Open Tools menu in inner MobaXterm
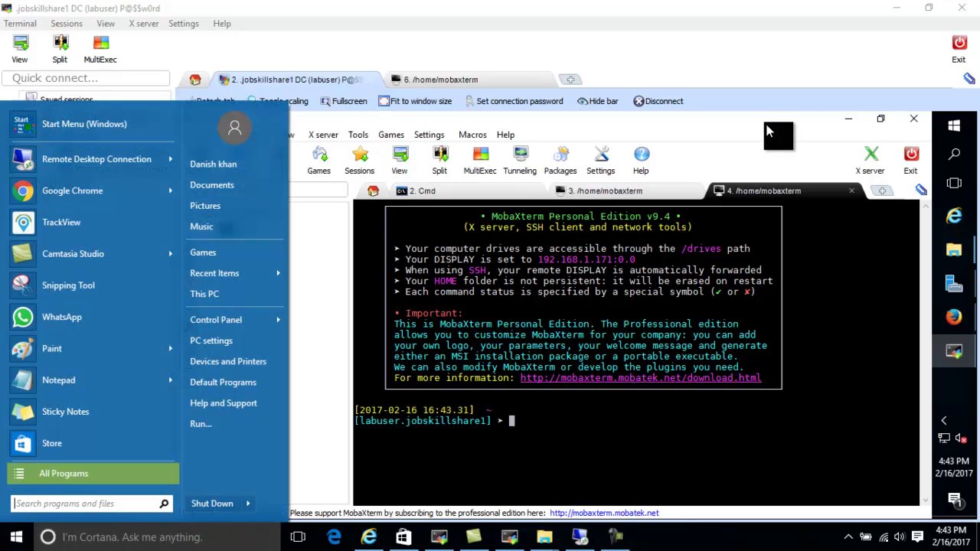Screen dimensions: 980x551 358,135
